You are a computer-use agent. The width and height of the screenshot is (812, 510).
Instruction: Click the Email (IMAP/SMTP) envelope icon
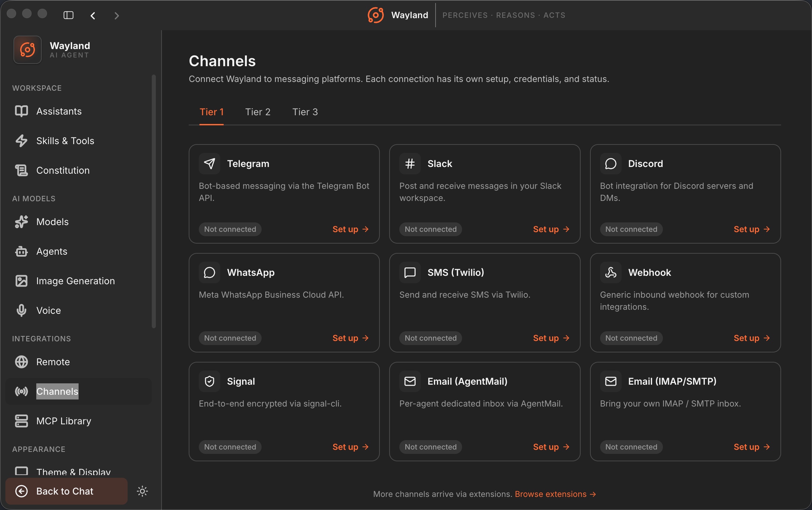[x=611, y=381]
